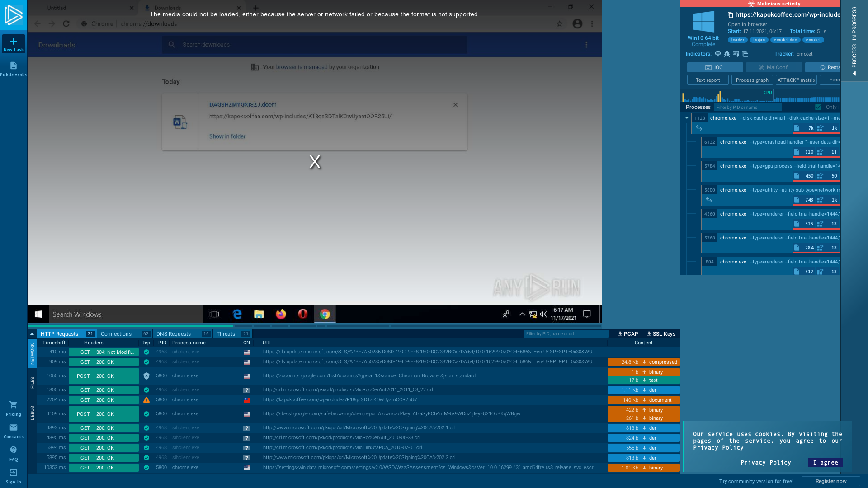Open Firefox icon in the Windows taskbar
The height and width of the screenshot is (488, 868).
[281, 314]
